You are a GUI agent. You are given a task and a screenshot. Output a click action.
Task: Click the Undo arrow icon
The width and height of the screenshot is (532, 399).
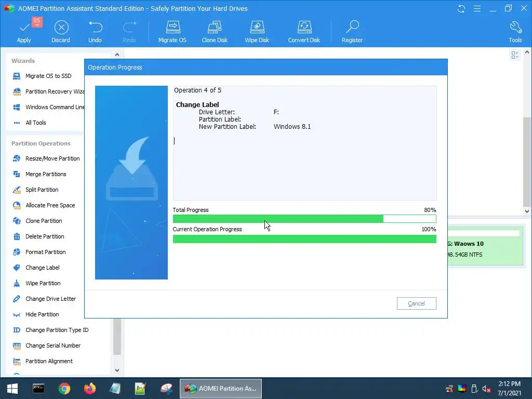[x=95, y=27]
